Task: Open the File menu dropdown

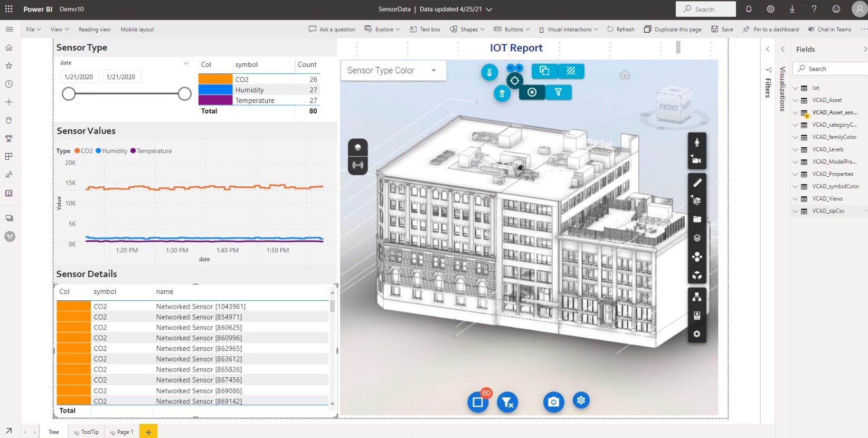Action: (x=33, y=30)
